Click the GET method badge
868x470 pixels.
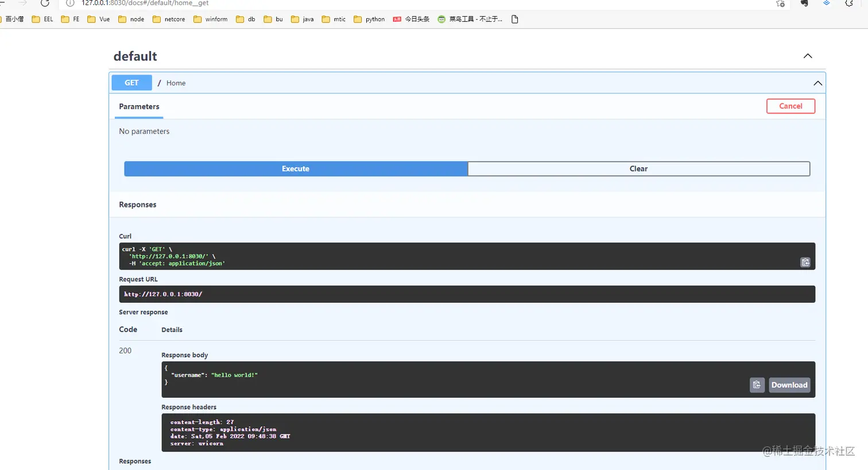(x=131, y=83)
